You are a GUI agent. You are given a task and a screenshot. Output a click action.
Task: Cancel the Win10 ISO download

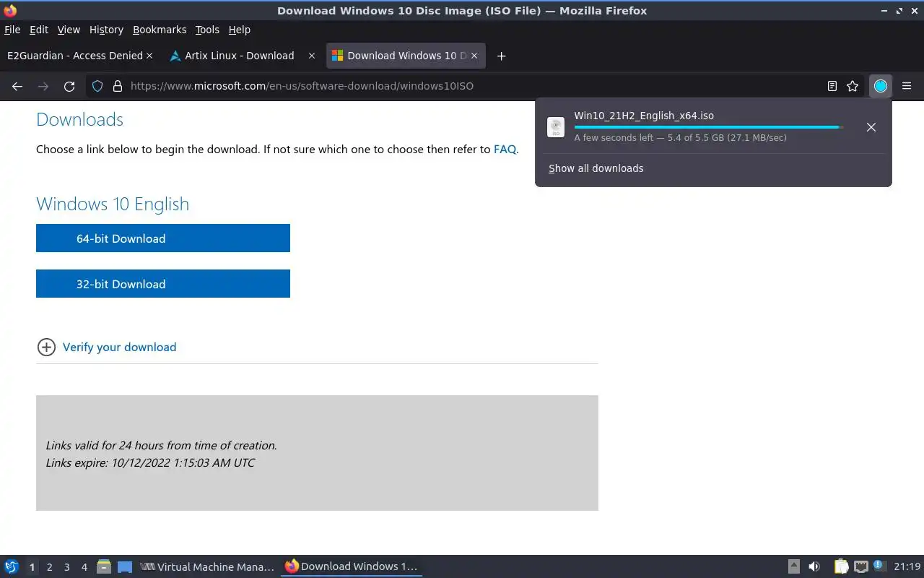(x=871, y=127)
